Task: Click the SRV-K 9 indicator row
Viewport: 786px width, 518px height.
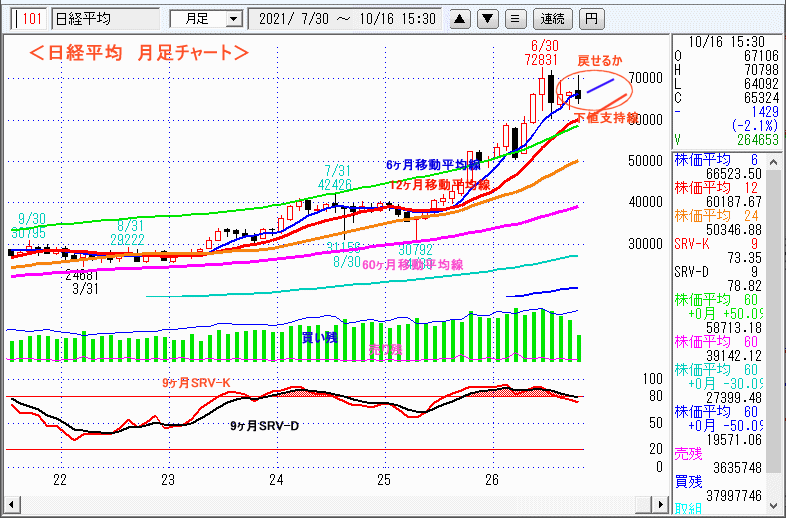Action: [x=718, y=244]
